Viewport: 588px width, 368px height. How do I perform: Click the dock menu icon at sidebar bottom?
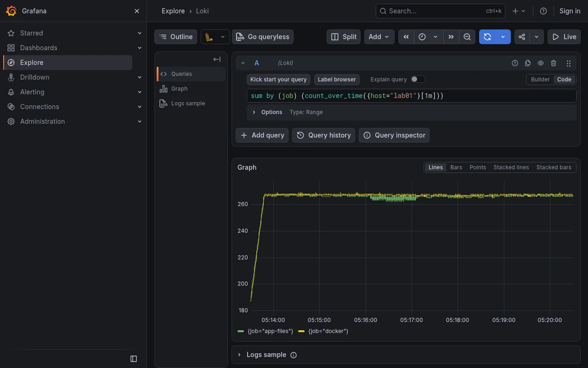click(134, 359)
